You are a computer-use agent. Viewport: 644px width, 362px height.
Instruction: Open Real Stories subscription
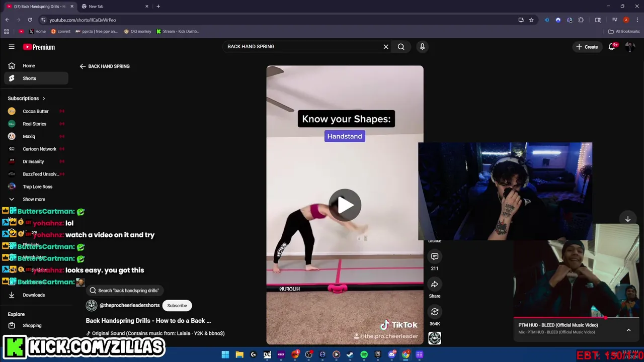click(x=35, y=124)
